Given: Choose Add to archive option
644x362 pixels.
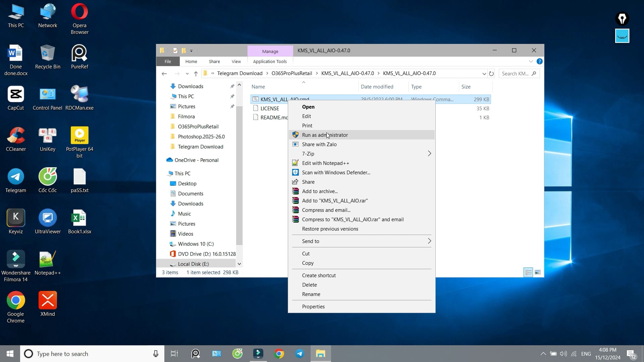Looking at the screenshot, I should tap(362, 191).
